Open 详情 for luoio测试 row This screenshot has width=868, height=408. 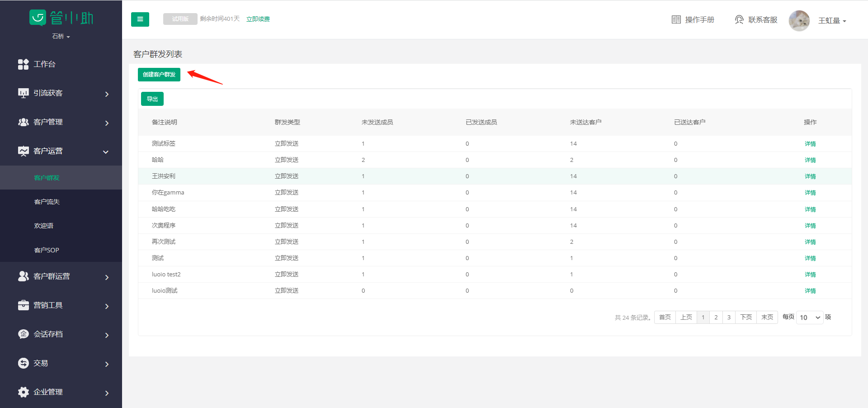(810, 291)
